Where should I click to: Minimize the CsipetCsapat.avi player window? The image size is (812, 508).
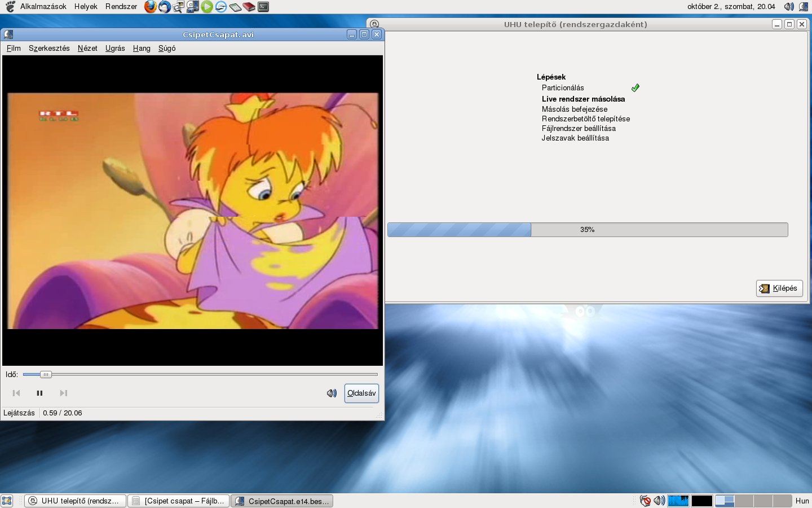click(352, 34)
